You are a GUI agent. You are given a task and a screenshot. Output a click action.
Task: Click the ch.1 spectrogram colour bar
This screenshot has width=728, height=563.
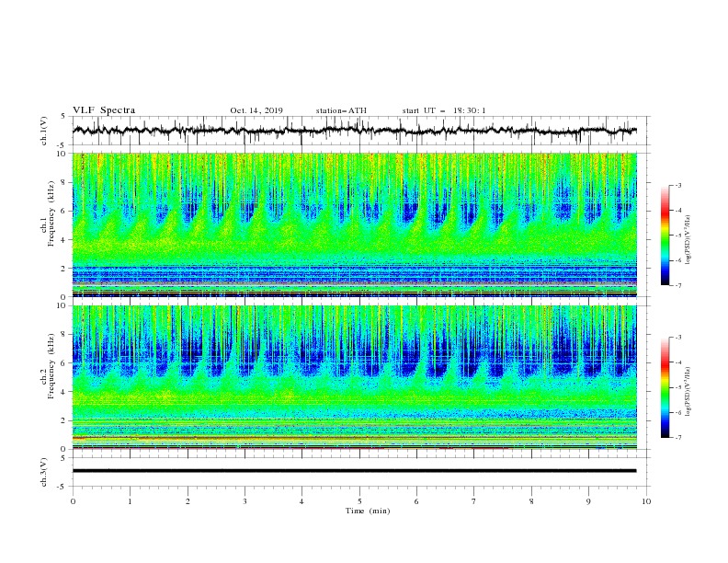(x=665, y=236)
